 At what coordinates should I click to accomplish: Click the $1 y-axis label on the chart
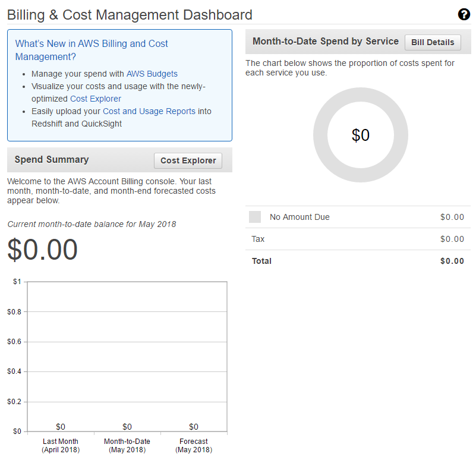pos(17,282)
